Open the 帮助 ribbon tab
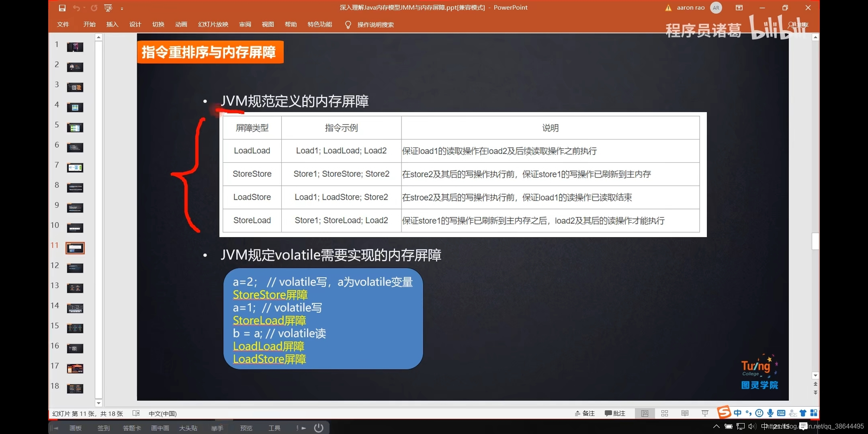Image resolution: width=868 pixels, height=434 pixels. coord(291,25)
